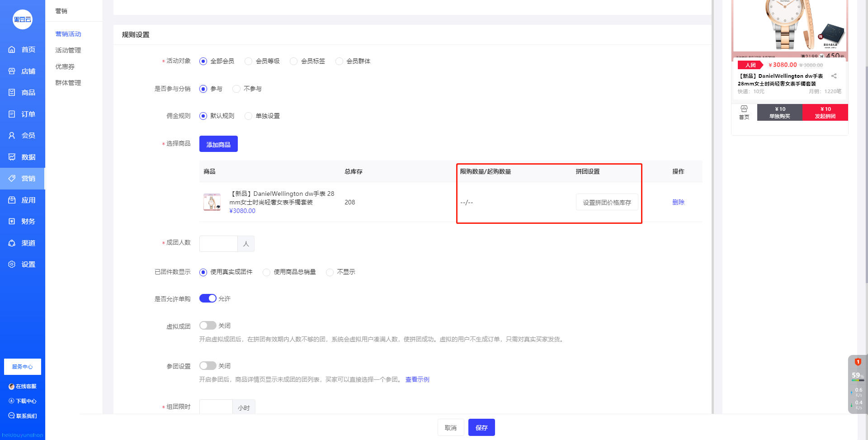
Task: Open 渠道 channels section
Action: click(23, 243)
